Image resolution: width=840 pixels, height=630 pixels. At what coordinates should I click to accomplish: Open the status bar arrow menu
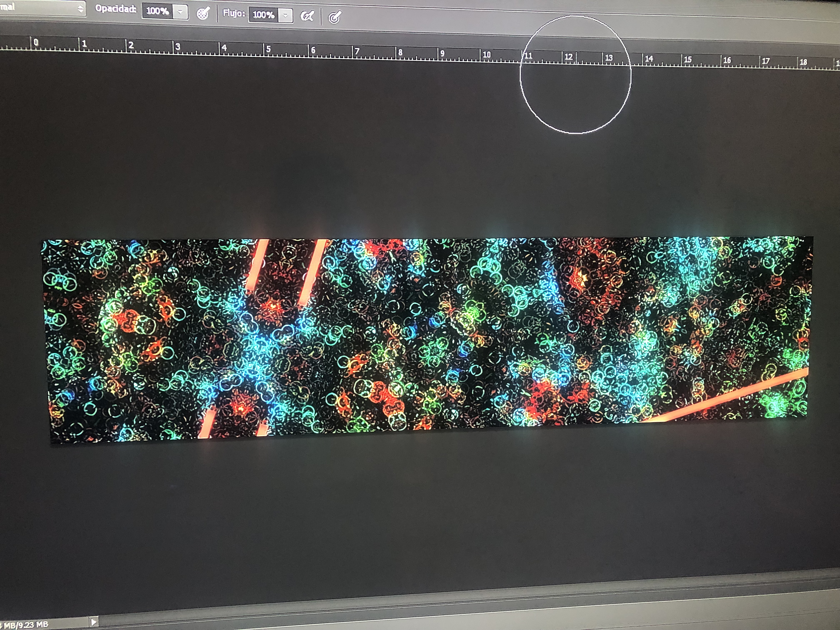93,622
